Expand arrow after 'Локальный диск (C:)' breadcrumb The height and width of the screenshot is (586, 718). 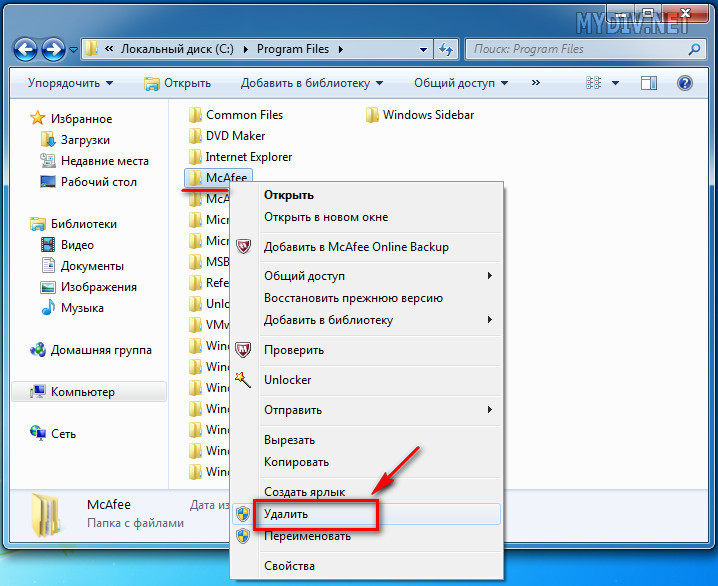pos(246,49)
